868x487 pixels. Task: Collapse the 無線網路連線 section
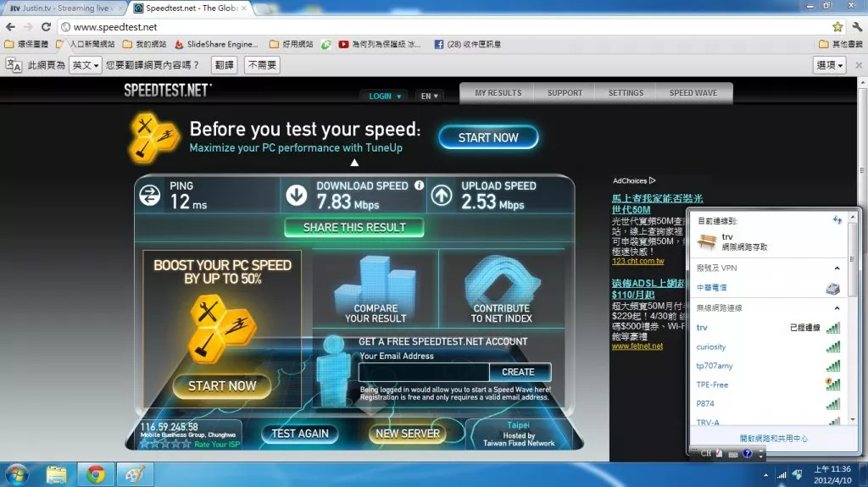(837, 307)
